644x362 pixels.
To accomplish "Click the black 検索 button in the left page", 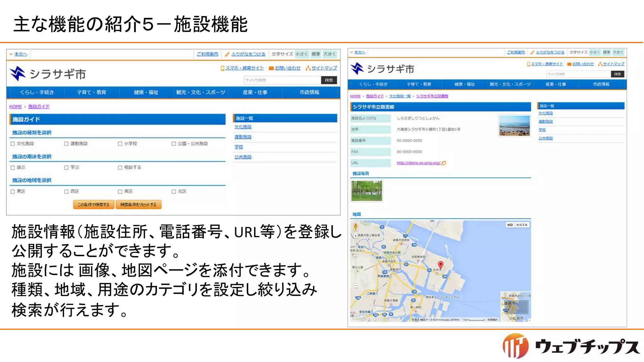I will 329,80.
